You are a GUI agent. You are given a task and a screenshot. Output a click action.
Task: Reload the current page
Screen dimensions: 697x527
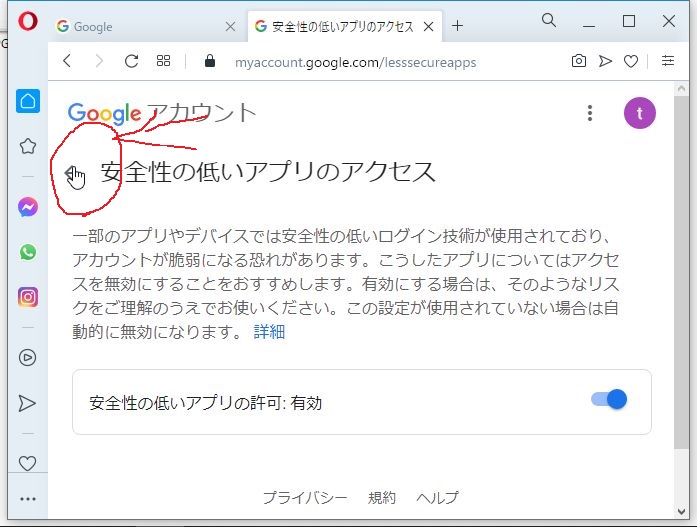click(x=131, y=61)
